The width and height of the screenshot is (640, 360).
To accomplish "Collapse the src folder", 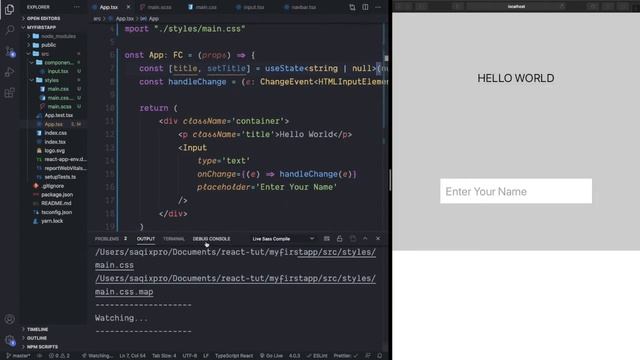I will point(45,54).
